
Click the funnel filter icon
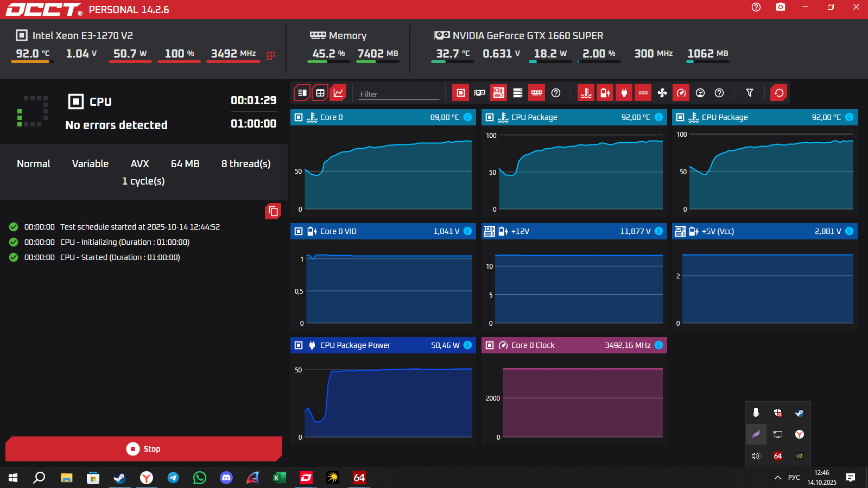[x=750, y=93]
